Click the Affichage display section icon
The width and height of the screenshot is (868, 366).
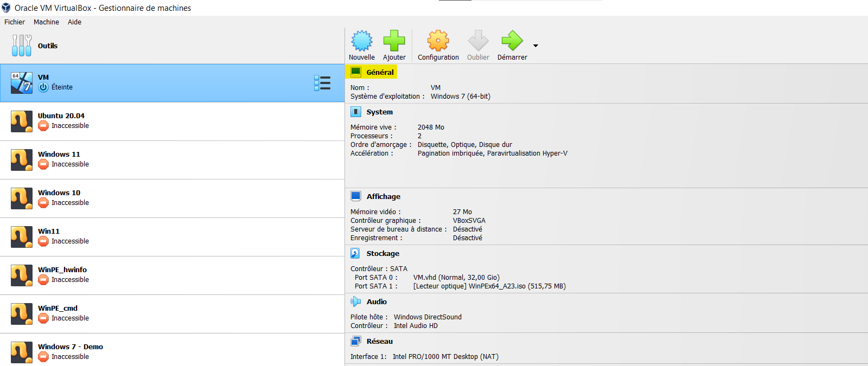coord(356,196)
